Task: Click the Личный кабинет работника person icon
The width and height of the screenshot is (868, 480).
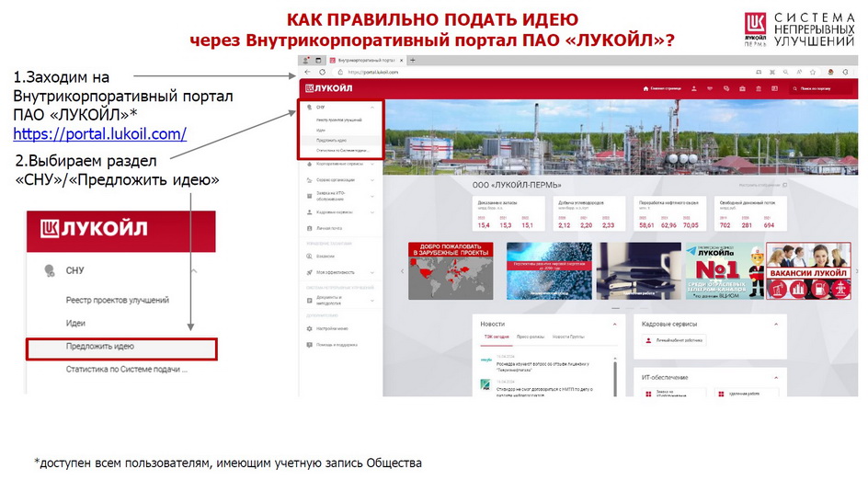Action: pos(649,340)
